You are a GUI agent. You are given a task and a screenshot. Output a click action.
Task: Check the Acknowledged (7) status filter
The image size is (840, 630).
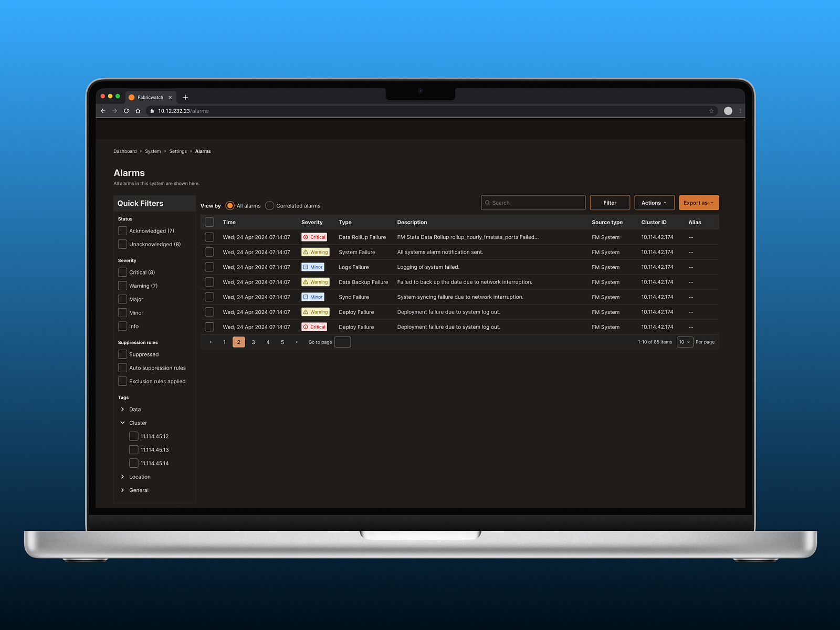tap(122, 230)
